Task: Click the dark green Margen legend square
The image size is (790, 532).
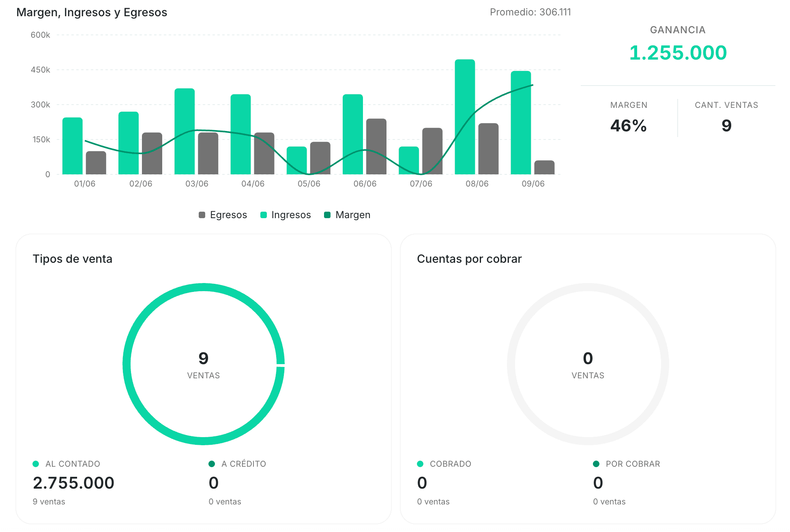Action: click(x=327, y=215)
